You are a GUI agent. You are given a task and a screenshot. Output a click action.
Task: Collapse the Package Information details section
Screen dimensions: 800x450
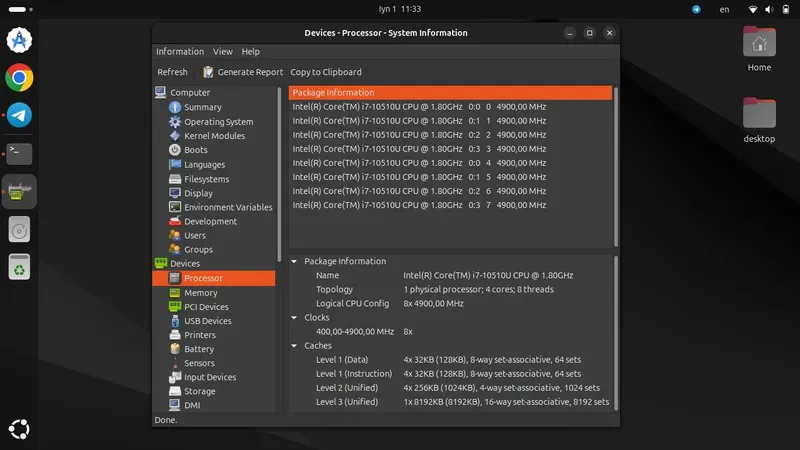pos(294,261)
